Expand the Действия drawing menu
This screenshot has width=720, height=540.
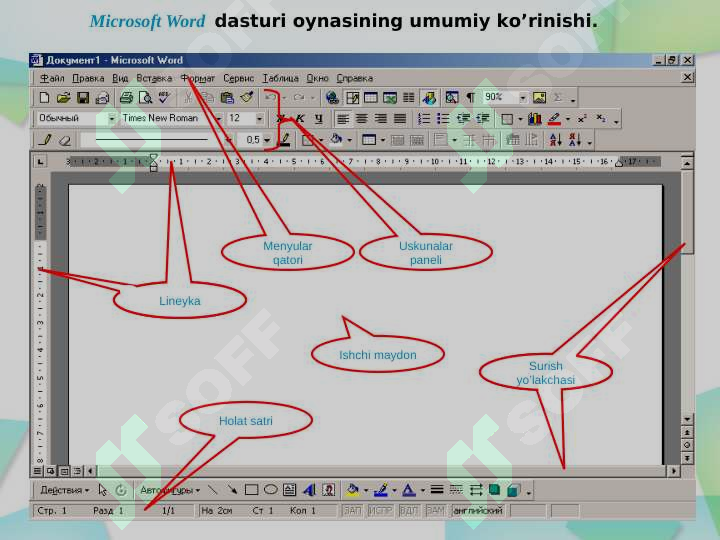click(x=64, y=490)
